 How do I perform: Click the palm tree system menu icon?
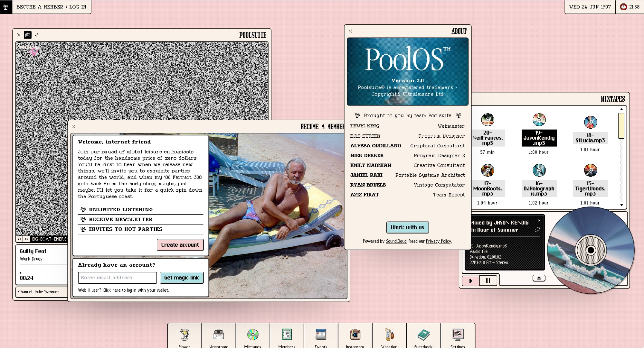click(x=6, y=7)
